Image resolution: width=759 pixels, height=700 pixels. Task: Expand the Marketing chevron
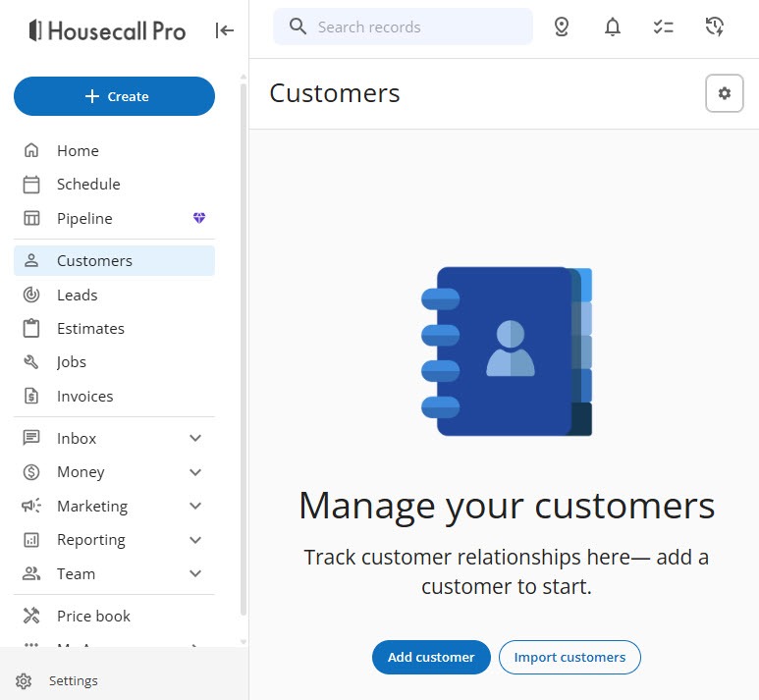(x=195, y=506)
